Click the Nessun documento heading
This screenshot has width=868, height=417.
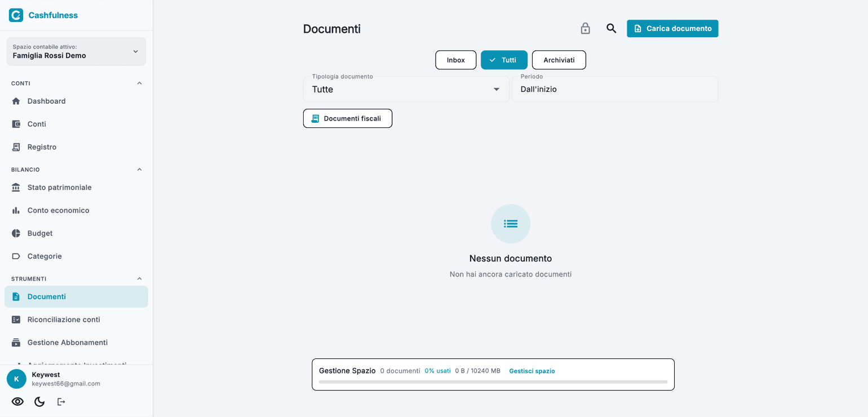pos(511,259)
